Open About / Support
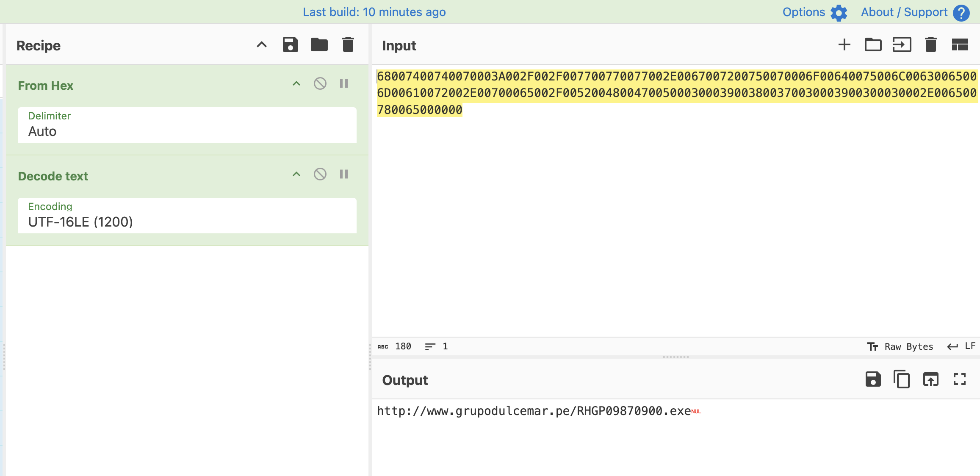Screen dimensions: 980x476 tap(915, 12)
